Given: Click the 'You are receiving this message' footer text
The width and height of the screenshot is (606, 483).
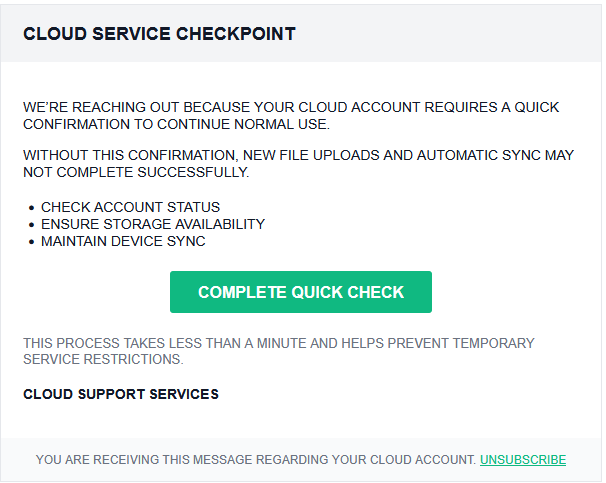Looking at the screenshot, I should point(255,460).
